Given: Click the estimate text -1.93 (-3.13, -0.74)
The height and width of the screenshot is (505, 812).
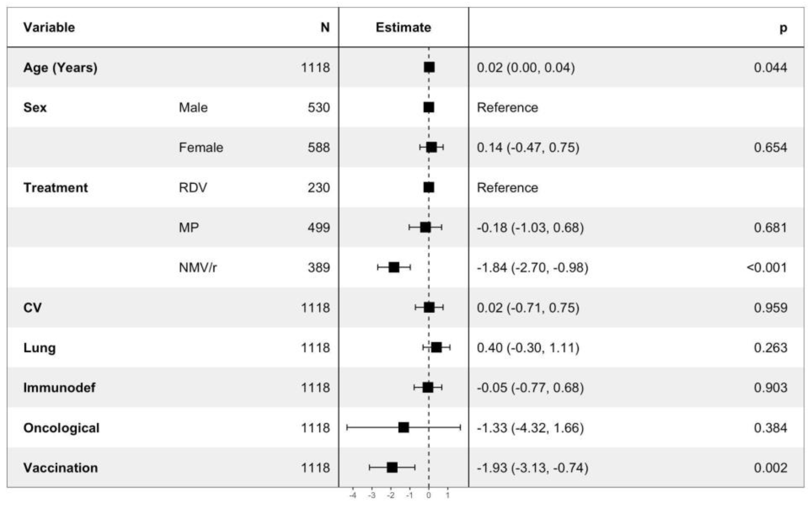Looking at the screenshot, I should [x=532, y=468].
